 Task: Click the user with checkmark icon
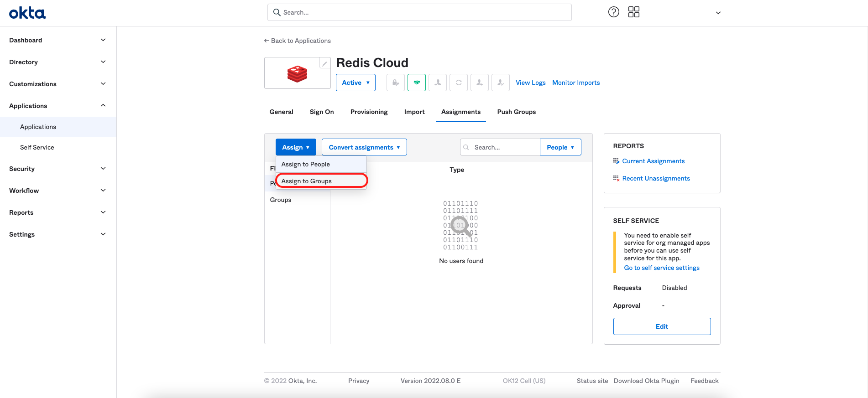[500, 83]
